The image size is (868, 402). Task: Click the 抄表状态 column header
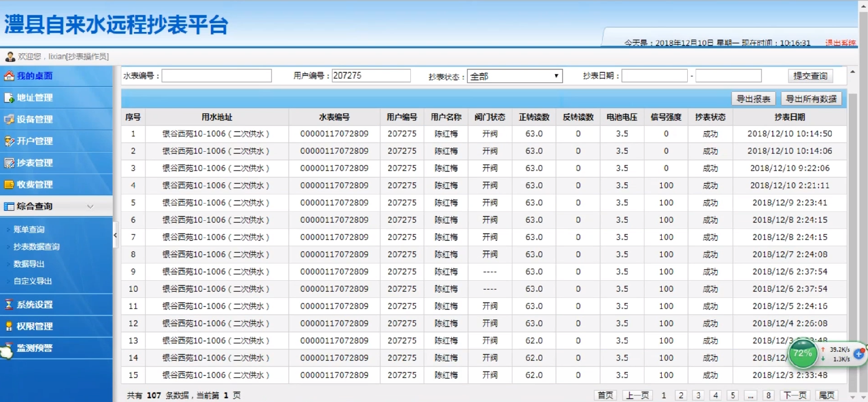click(x=710, y=117)
